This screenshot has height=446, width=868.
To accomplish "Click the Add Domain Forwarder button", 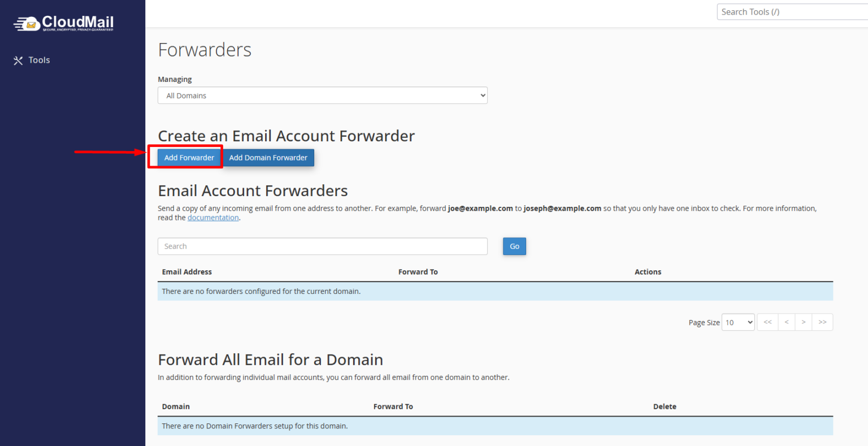I will click(x=268, y=158).
